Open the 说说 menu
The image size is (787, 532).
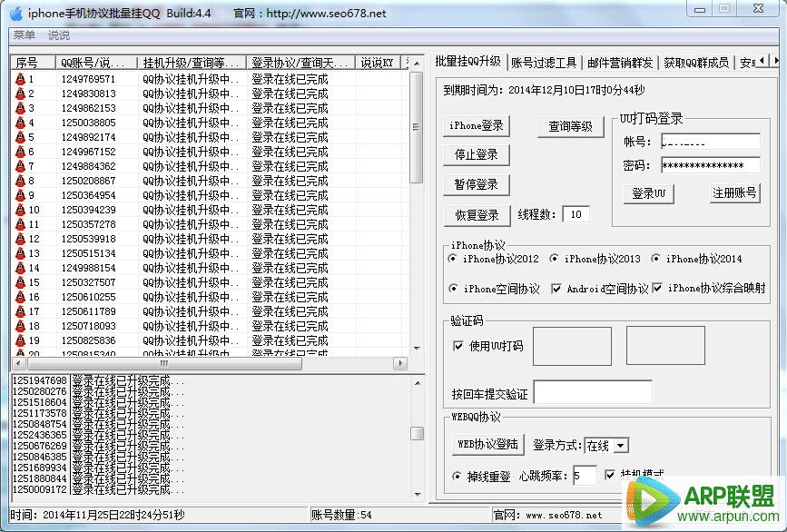pos(59,35)
